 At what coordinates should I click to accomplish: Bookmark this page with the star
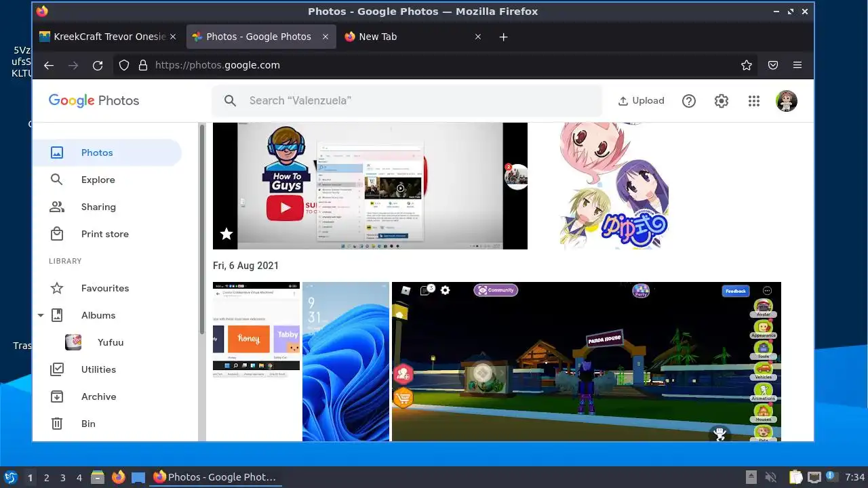pyautogui.click(x=747, y=65)
